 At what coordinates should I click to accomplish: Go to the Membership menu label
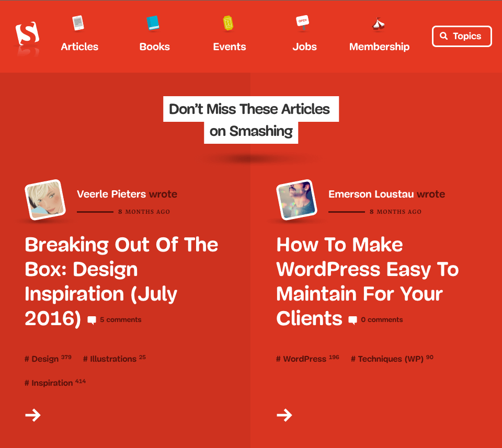379,47
